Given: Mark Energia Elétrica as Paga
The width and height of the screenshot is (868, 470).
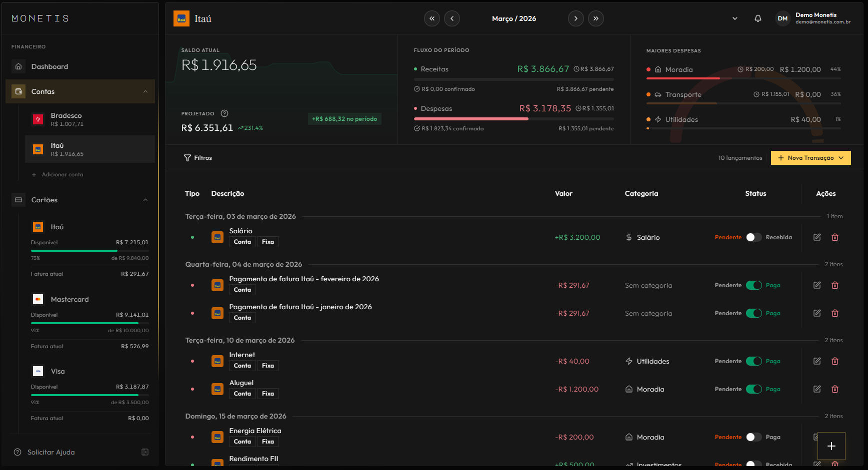Looking at the screenshot, I should click(x=753, y=437).
